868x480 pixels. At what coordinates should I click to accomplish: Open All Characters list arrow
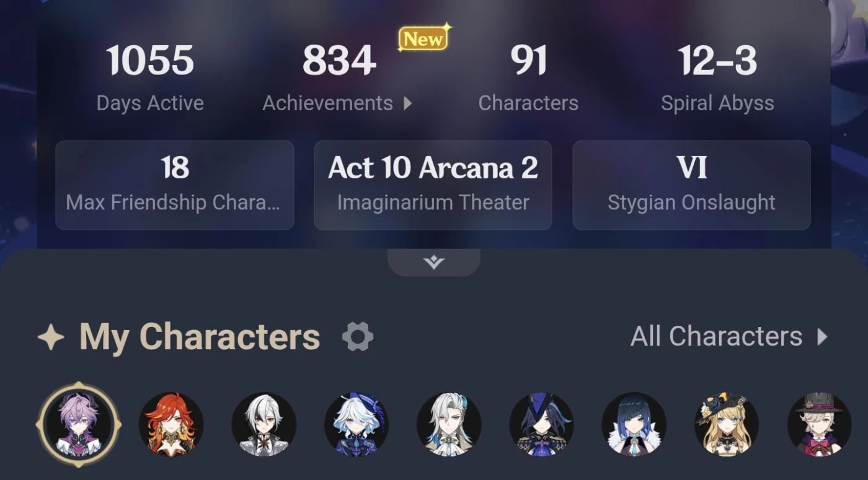point(822,337)
